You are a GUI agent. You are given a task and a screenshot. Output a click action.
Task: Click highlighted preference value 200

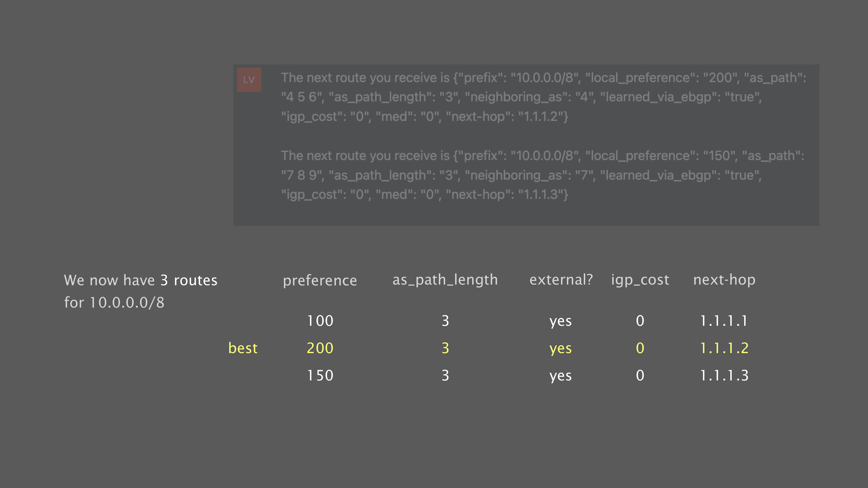click(320, 348)
